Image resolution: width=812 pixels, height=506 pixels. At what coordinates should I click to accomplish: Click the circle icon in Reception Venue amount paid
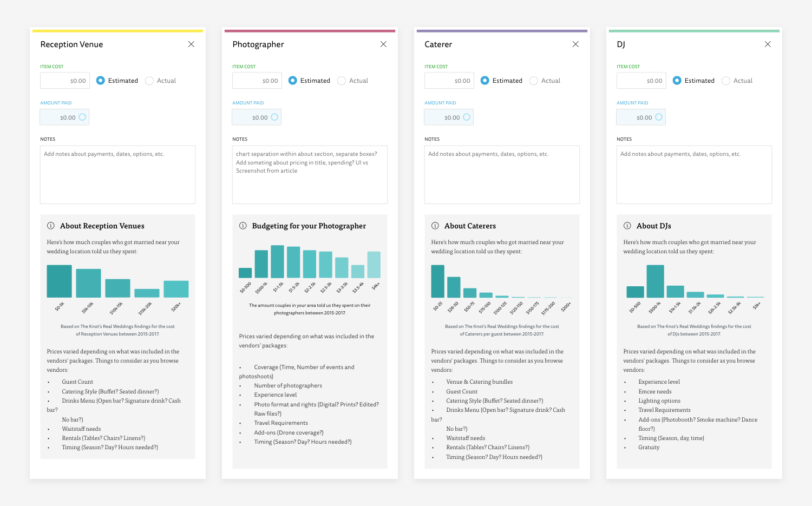pyautogui.click(x=82, y=117)
